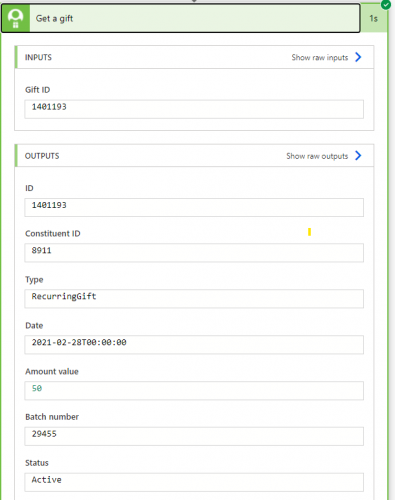Viewport: 395px width, 500px height.
Task: Expand the Show raw outputs chevron
Action: click(x=358, y=156)
